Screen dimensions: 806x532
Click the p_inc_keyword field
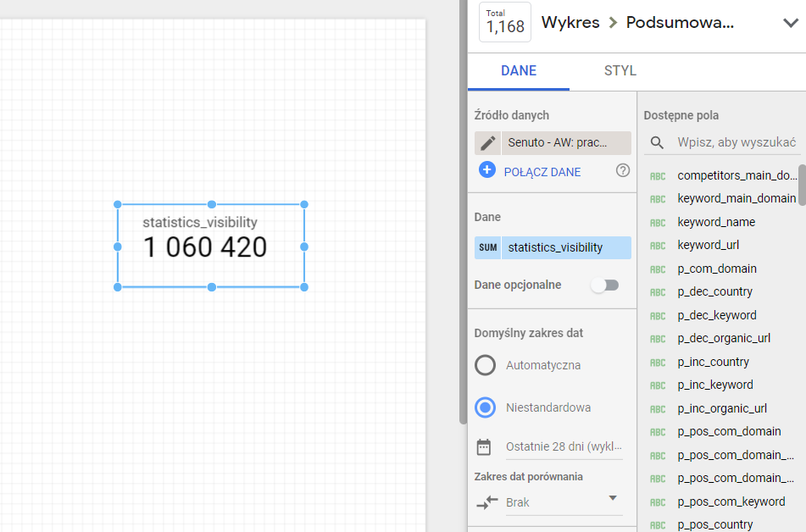pyautogui.click(x=715, y=385)
